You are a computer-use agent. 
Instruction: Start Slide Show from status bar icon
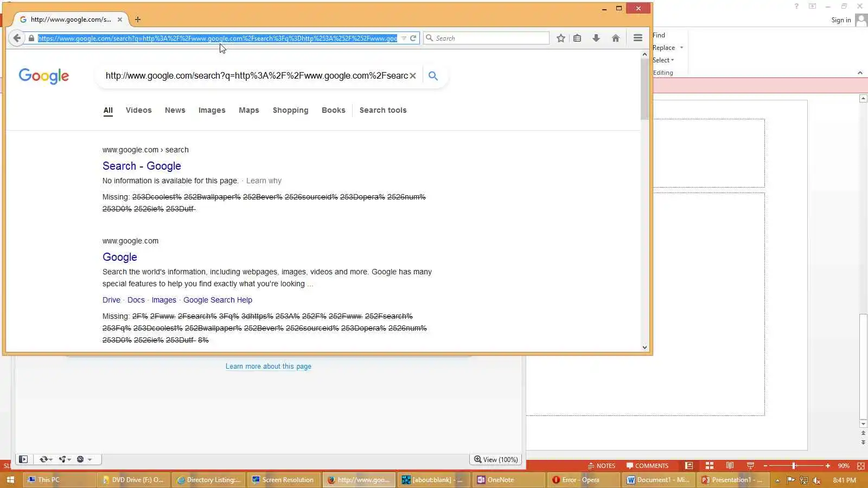click(x=751, y=466)
